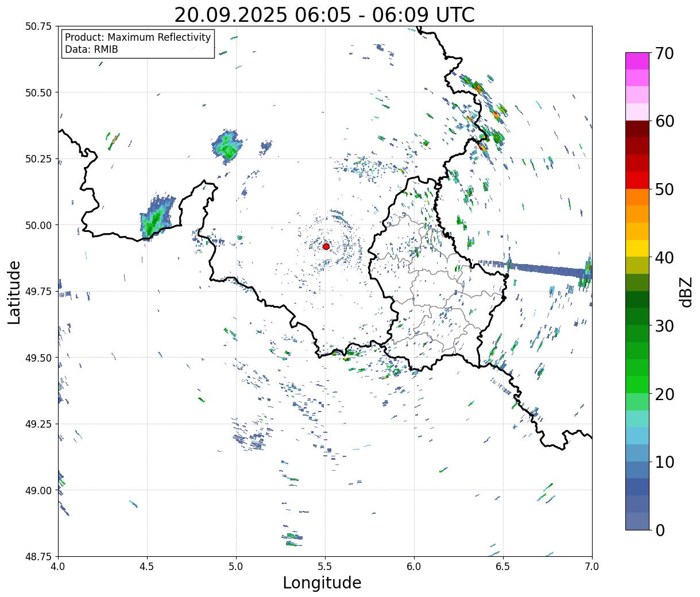Click the 'Data: RMIB' text
Screen dimensions: 700x597
tap(91, 49)
